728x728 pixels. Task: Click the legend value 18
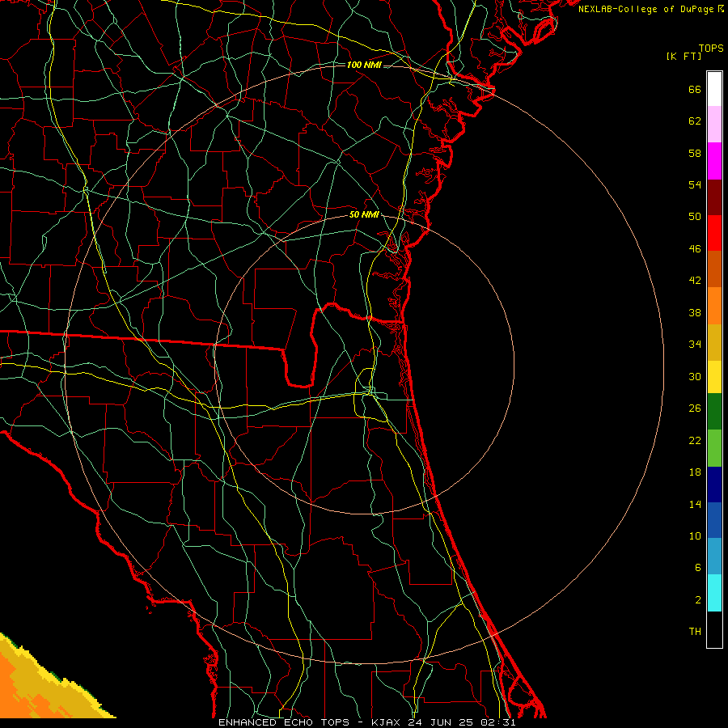(695, 472)
